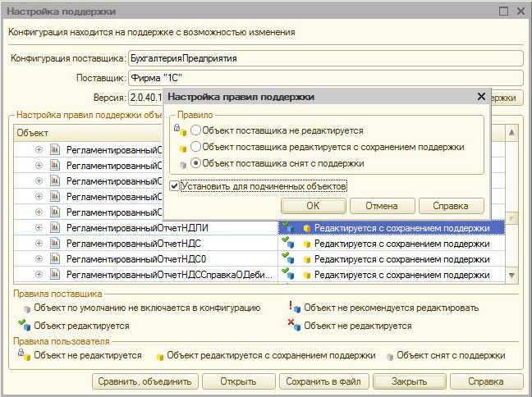This screenshot has height=397, width=532.
Task: Open Справка in the rules dialog
Action: point(451,205)
